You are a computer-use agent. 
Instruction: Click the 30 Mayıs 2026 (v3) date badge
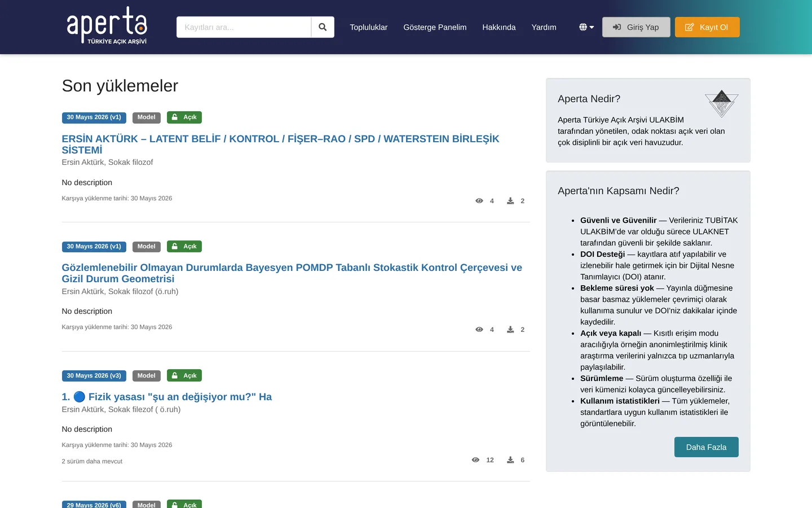pos(94,376)
